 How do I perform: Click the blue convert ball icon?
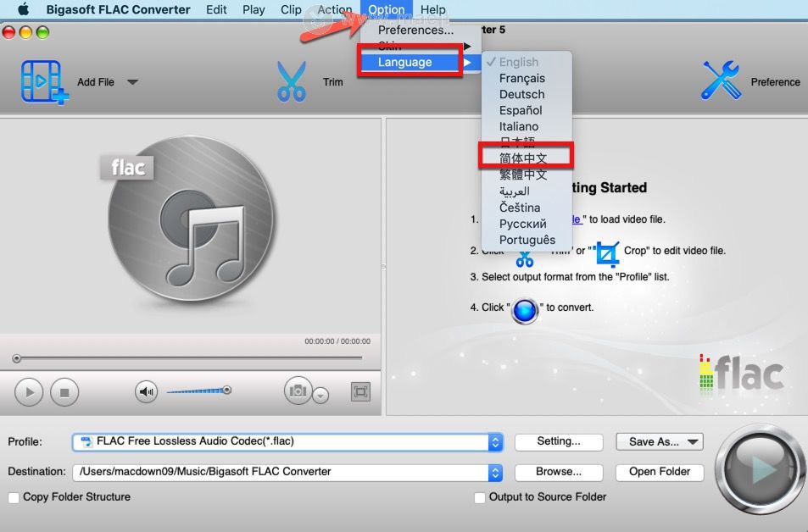pyautogui.click(x=525, y=311)
